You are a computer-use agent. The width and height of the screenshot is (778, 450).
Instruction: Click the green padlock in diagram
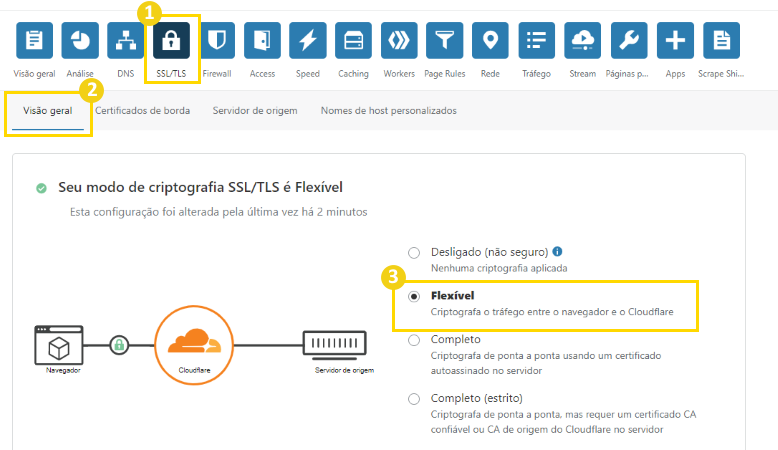119,345
